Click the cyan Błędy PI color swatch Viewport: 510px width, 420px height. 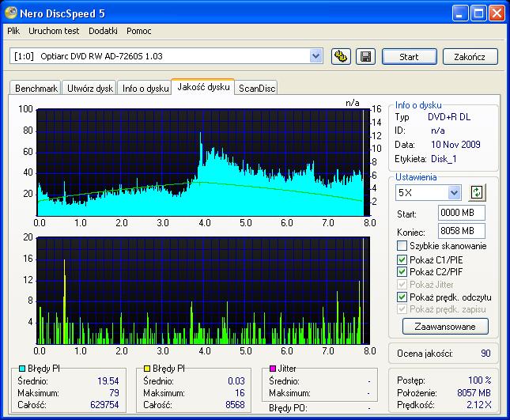[22, 369]
